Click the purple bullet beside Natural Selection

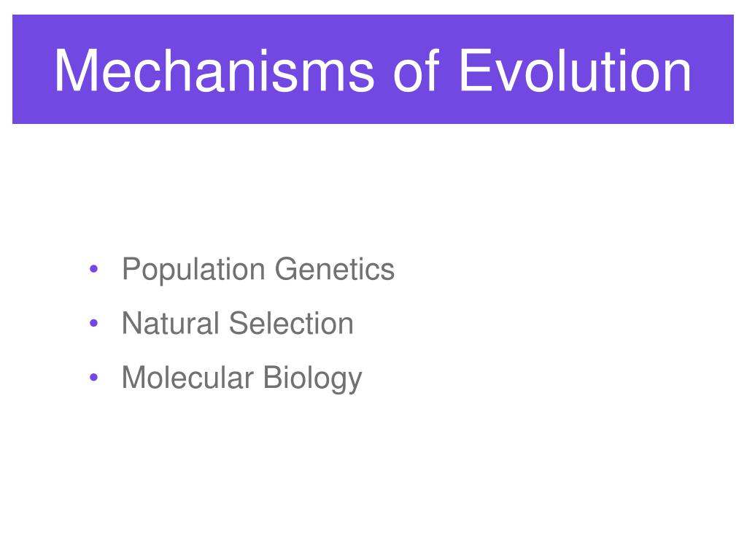coord(93,323)
